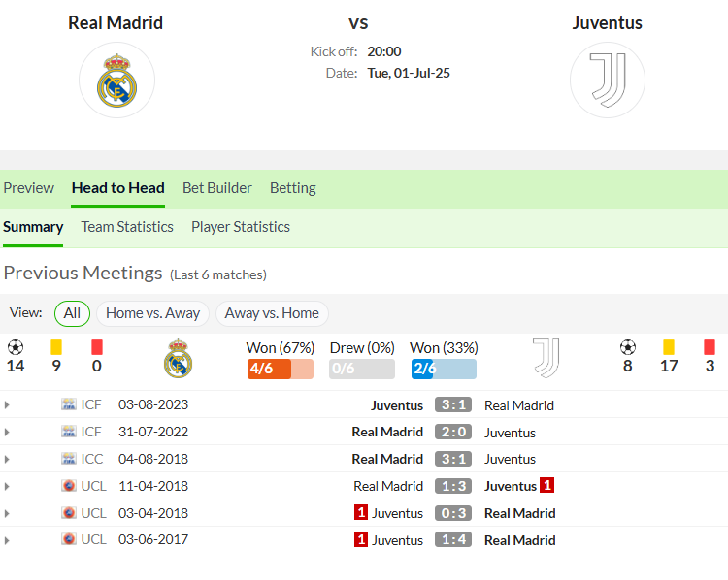
Task: Click the Real Madrid crest in the header
Action: click(117, 81)
